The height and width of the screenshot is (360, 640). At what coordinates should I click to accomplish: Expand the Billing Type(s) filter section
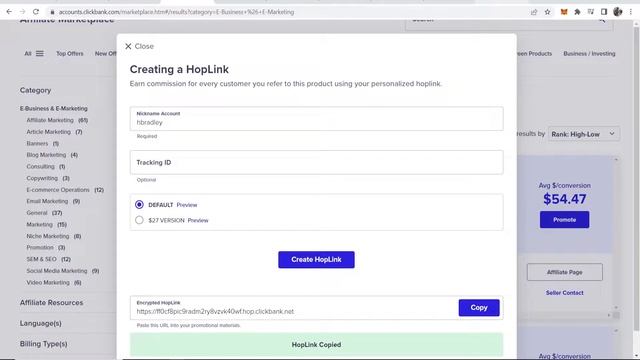point(43,344)
